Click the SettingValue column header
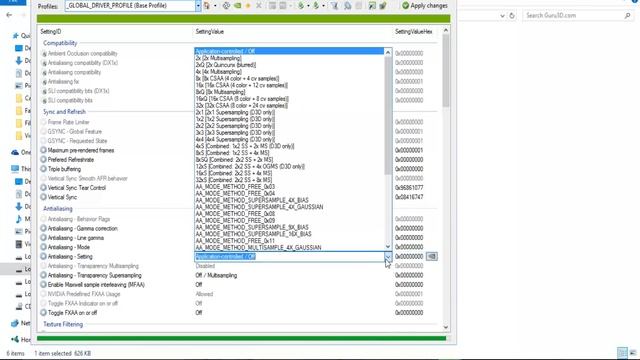This screenshot has height=360, width=640. (x=209, y=31)
